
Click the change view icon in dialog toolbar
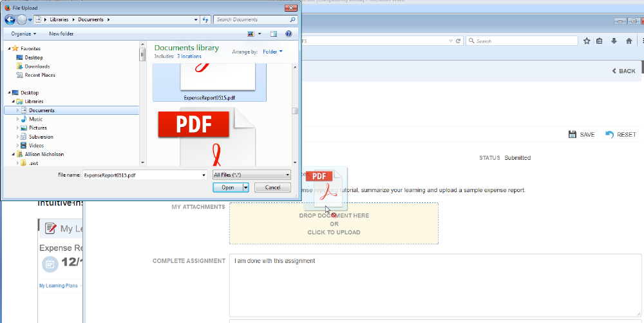click(x=251, y=34)
